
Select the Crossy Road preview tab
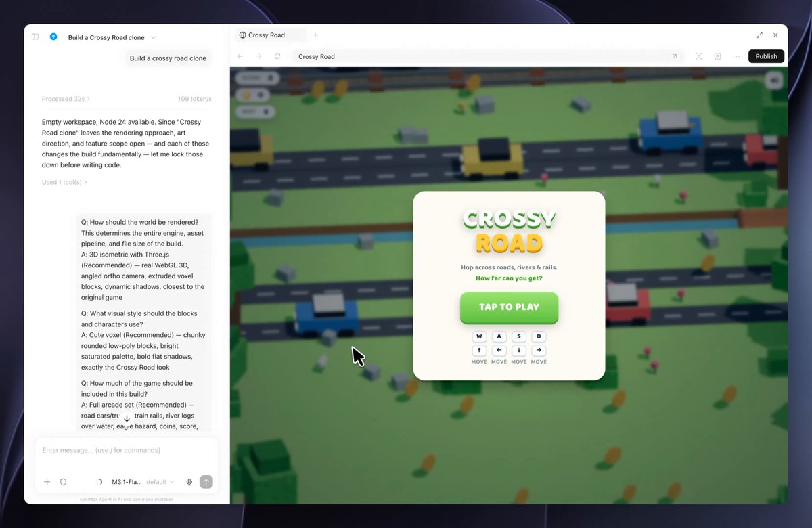click(x=270, y=35)
